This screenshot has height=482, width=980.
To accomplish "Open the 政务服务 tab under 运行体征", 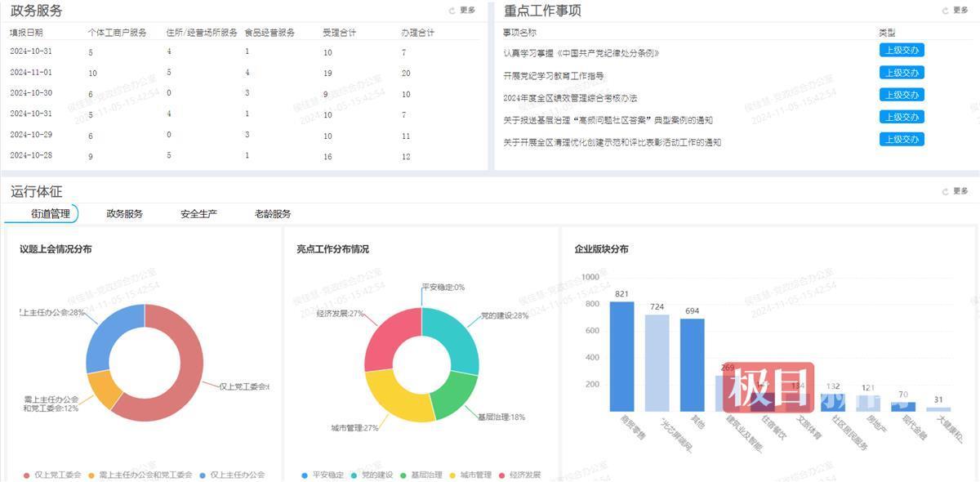I will click(125, 213).
